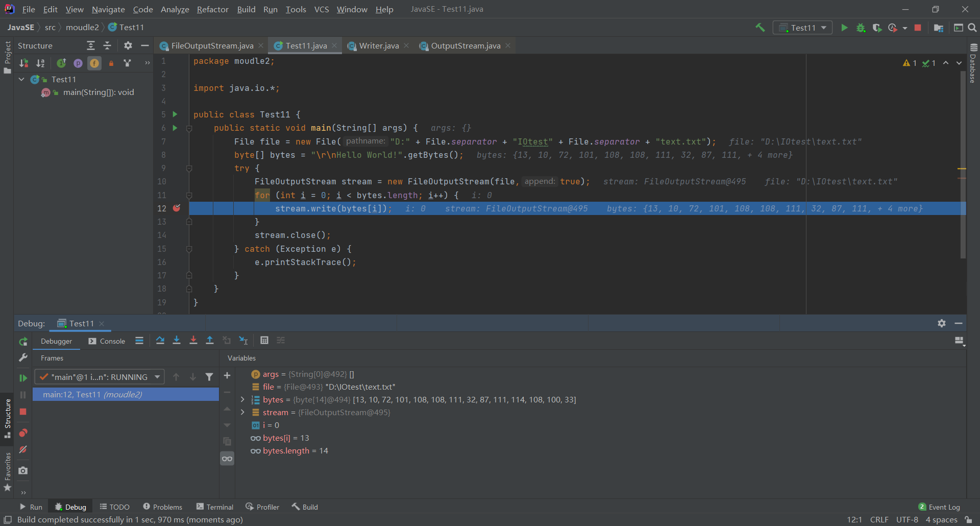Viewport: 980px width, 526px height.
Task: Start debugging with the bug icon
Action: [x=861, y=28]
